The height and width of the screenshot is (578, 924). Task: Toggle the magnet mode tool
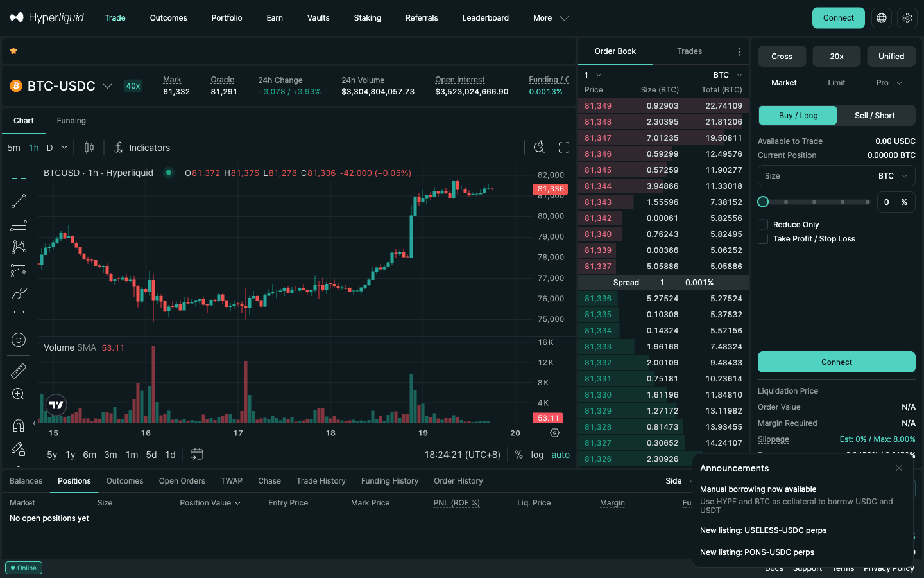(19, 425)
